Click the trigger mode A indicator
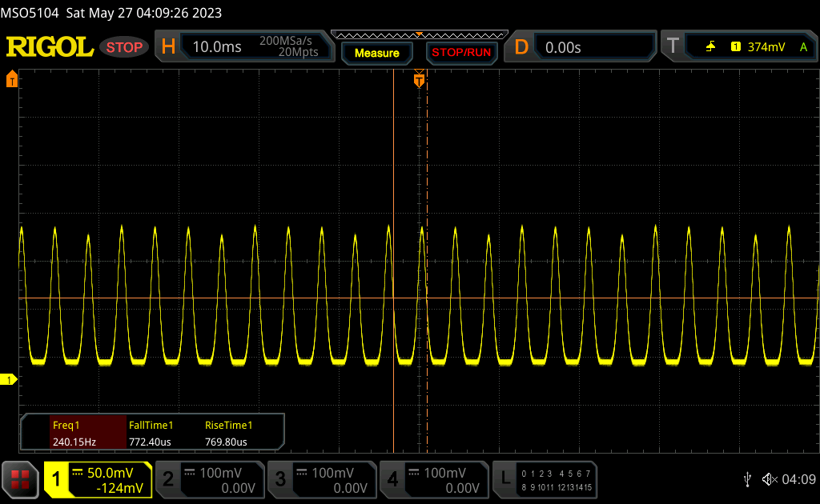 [x=803, y=47]
